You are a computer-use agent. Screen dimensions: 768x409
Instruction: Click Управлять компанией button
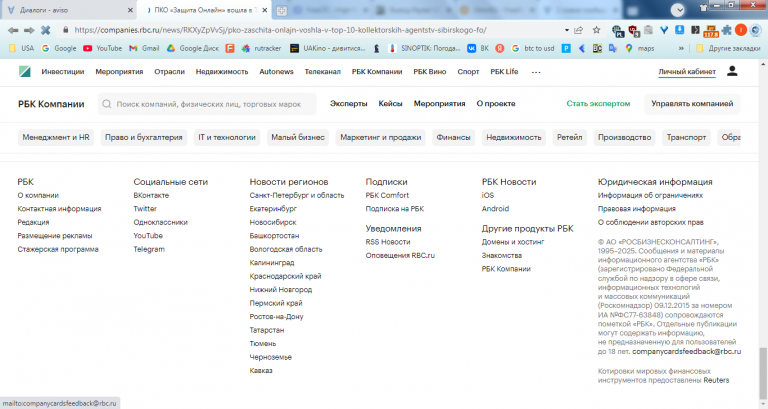[x=692, y=103]
